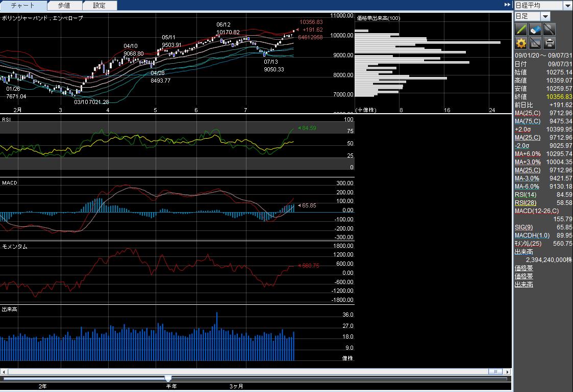Toggle the MA(75,C) moving average line
Screen dimensions: 573x392
click(x=527, y=121)
